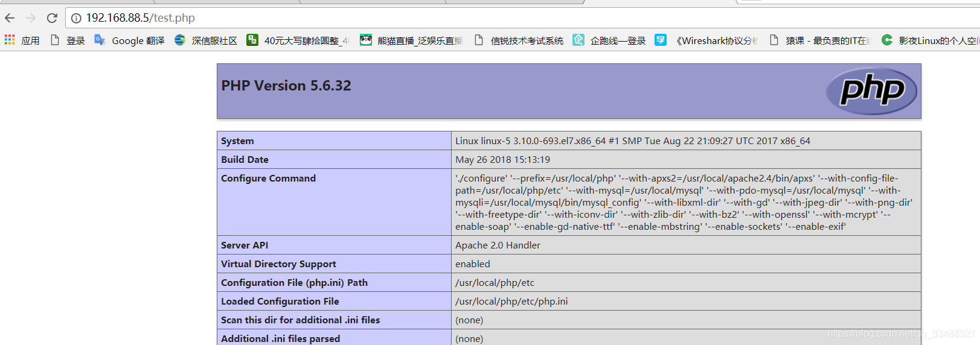Click the browser Forward arrow

coord(31,18)
